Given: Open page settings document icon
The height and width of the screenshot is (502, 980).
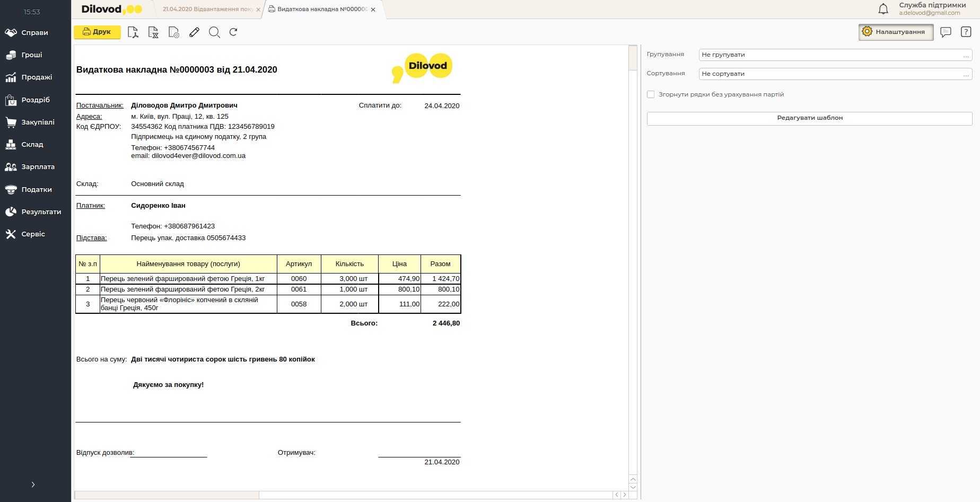Looking at the screenshot, I should pos(173,32).
